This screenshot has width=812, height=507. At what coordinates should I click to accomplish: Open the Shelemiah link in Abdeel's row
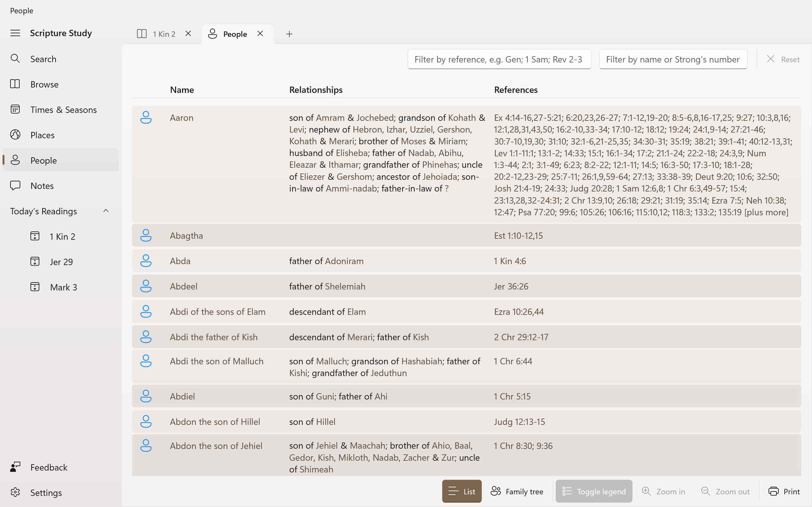point(345,286)
